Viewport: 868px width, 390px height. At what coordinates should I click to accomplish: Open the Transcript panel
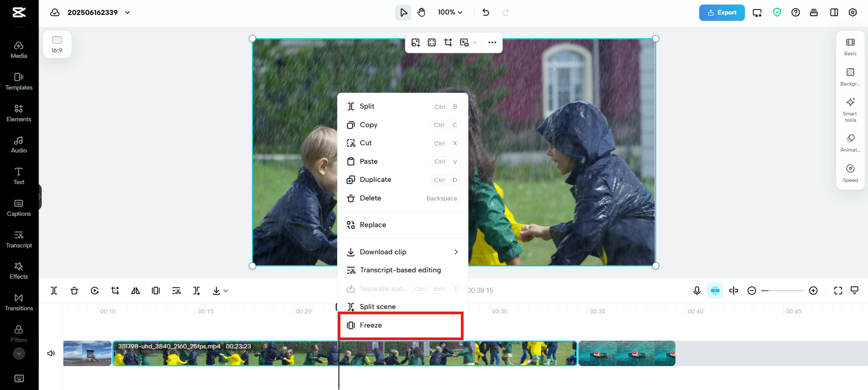pyautogui.click(x=19, y=239)
